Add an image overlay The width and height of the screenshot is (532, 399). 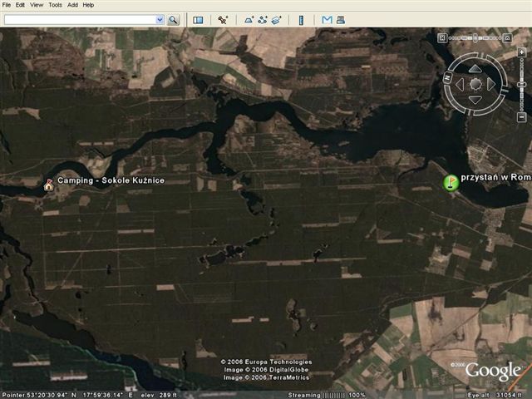coord(277,19)
